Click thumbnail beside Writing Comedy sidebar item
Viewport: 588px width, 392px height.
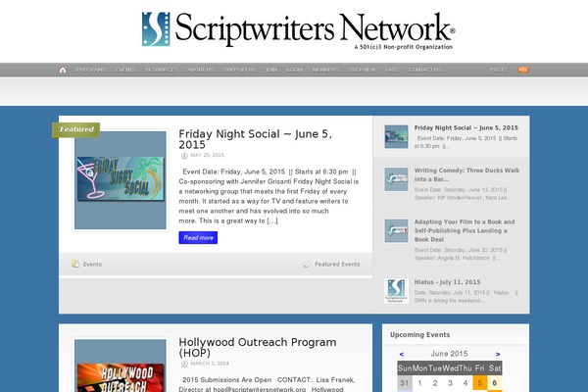coord(396,179)
